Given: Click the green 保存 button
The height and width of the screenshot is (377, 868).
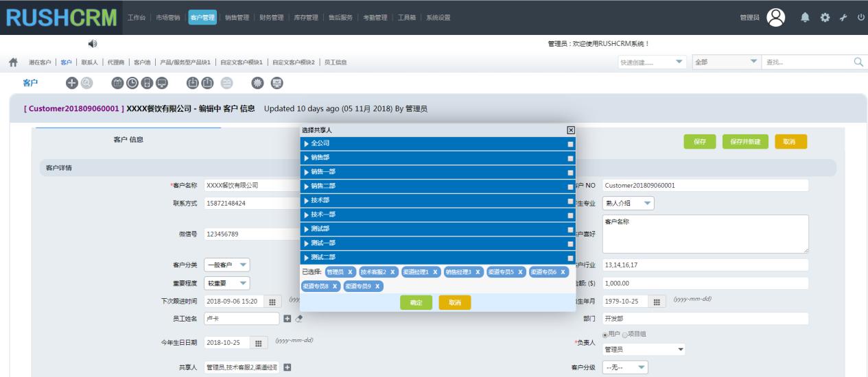Looking at the screenshot, I should click(699, 141).
